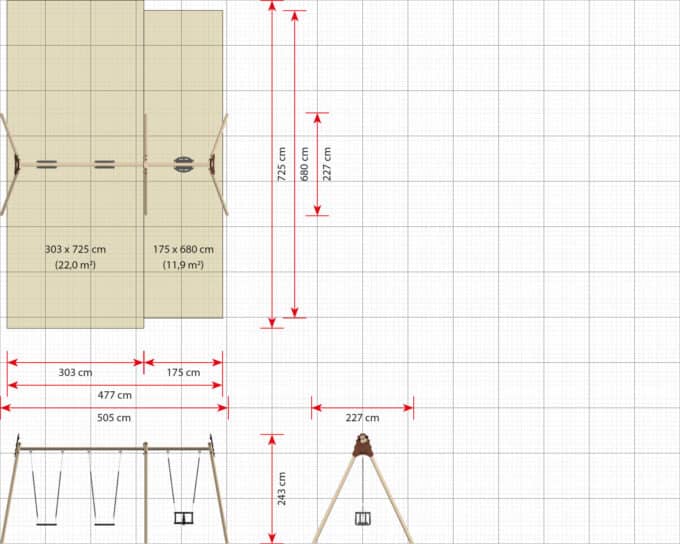
Task: Select the 477 cm width dimension label
Action: (x=116, y=395)
